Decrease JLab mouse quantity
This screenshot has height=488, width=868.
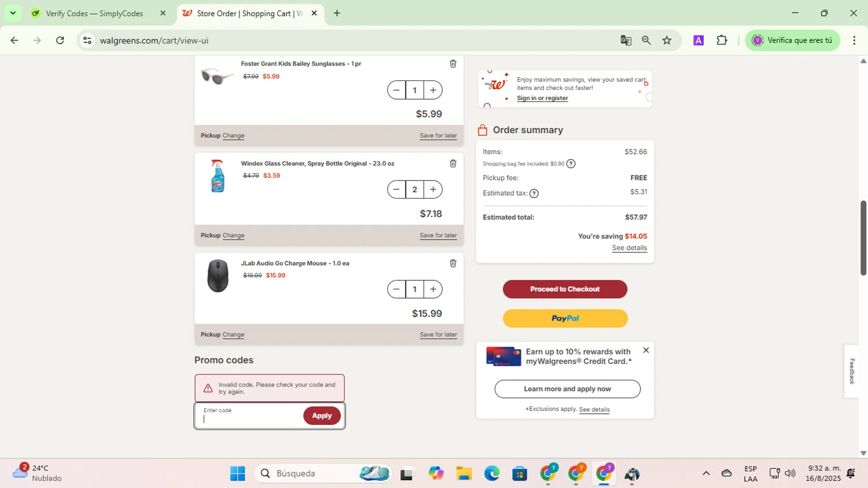point(396,289)
